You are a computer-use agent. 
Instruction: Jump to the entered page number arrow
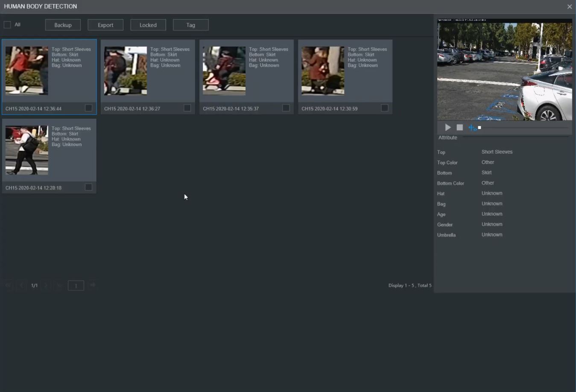point(93,285)
